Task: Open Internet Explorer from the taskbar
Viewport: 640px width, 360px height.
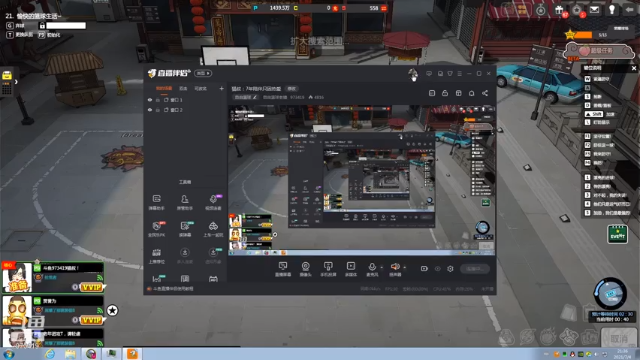Action: pos(50,354)
